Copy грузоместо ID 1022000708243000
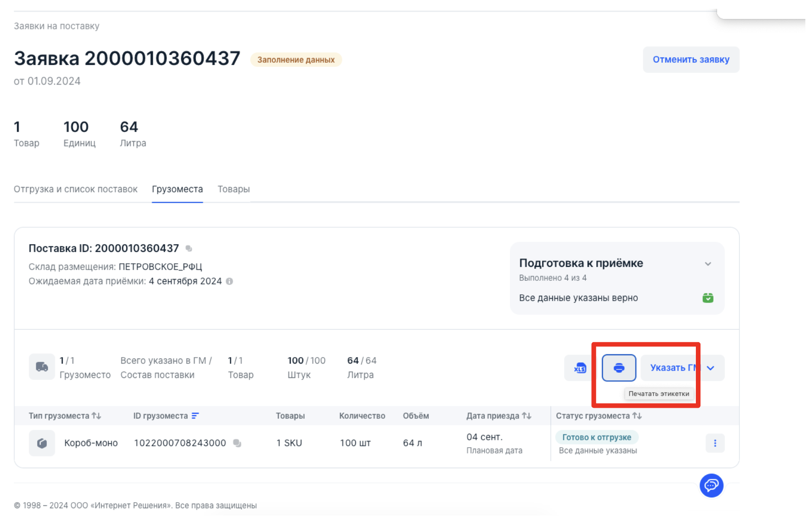812x517 pixels. coord(237,443)
